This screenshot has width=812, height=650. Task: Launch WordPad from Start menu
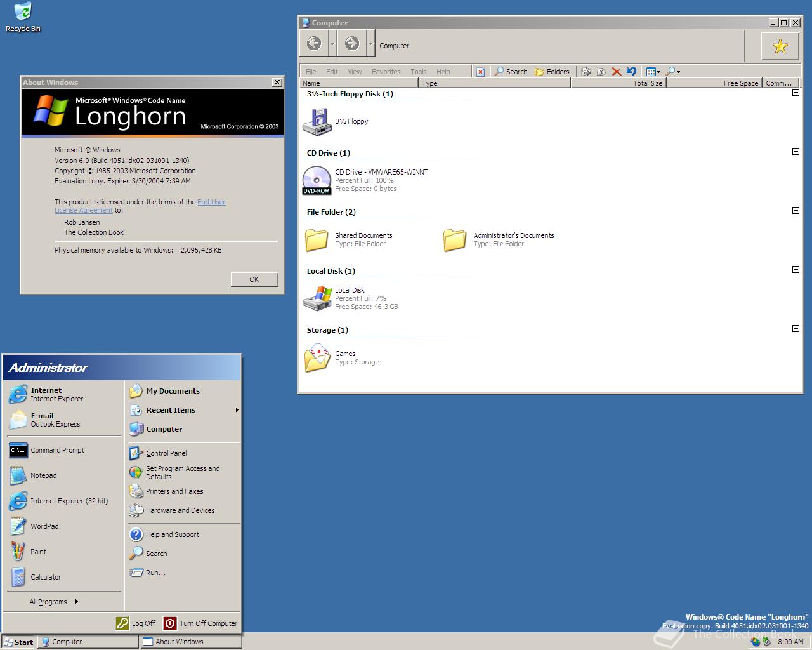click(63, 526)
